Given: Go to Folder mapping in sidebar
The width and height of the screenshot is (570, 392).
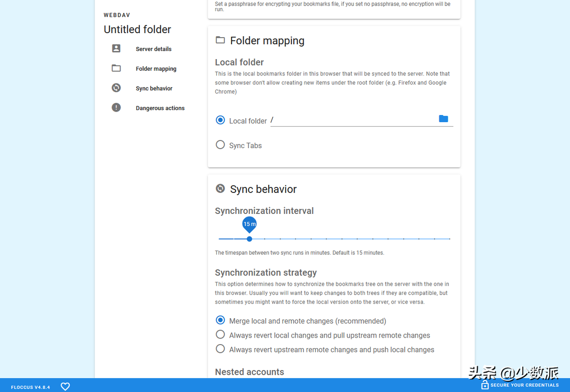Looking at the screenshot, I should (x=156, y=68).
